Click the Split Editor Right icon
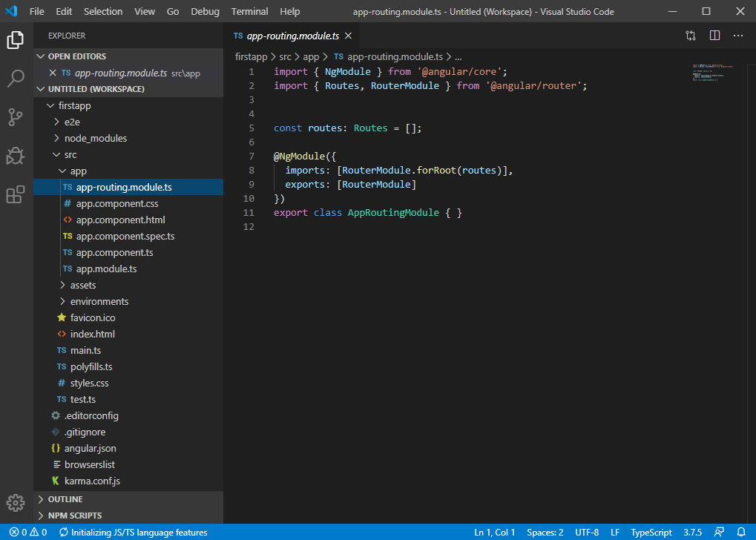The width and height of the screenshot is (756, 540). 714,36
